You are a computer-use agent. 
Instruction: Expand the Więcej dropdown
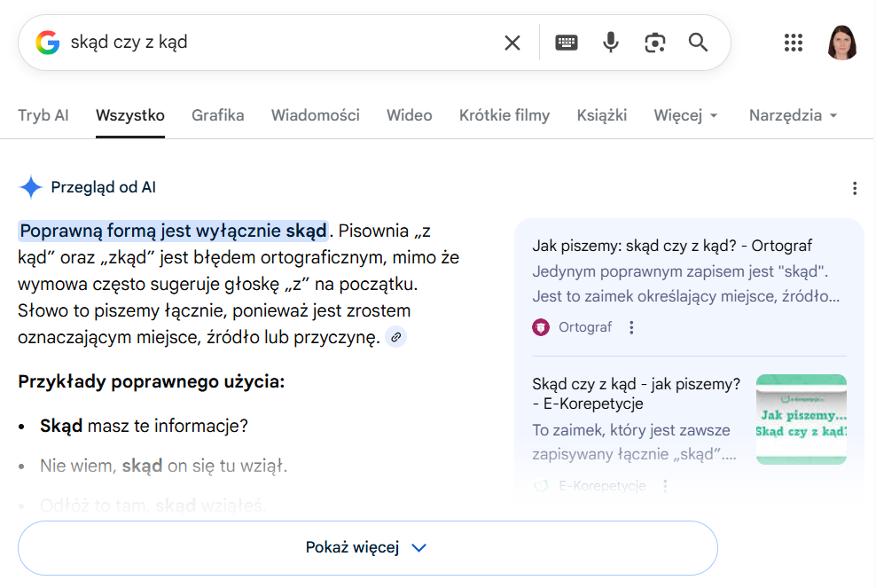click(x=685, y=115)
